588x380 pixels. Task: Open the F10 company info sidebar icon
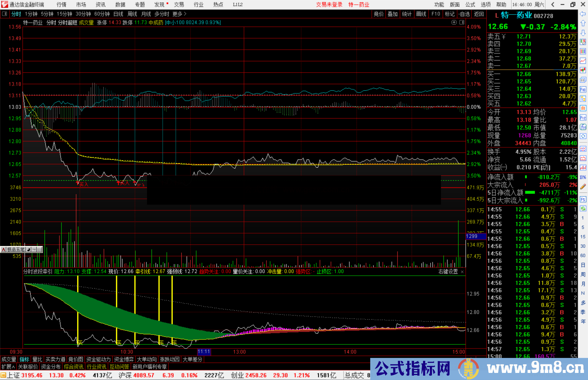tap(583, 89)
